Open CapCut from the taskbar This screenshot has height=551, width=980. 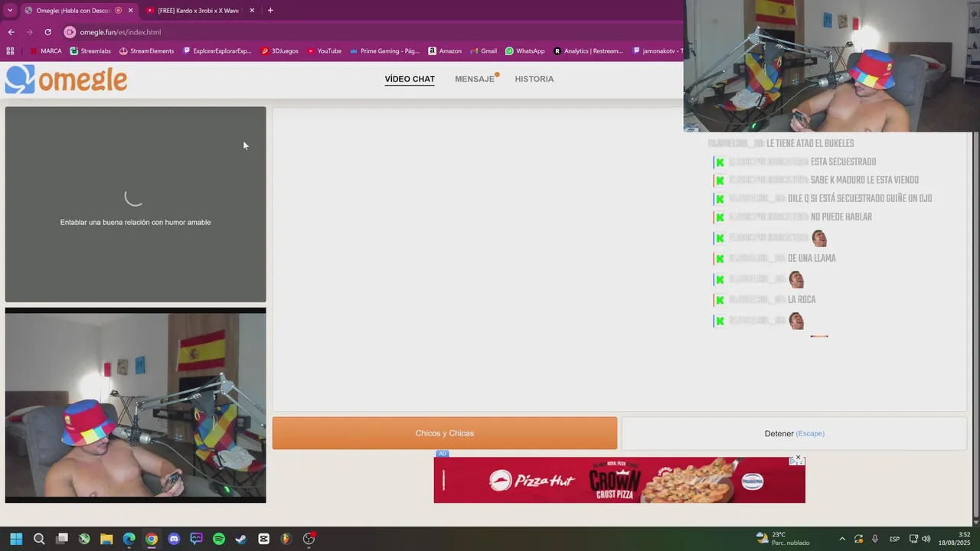click(x=264, y=539)
